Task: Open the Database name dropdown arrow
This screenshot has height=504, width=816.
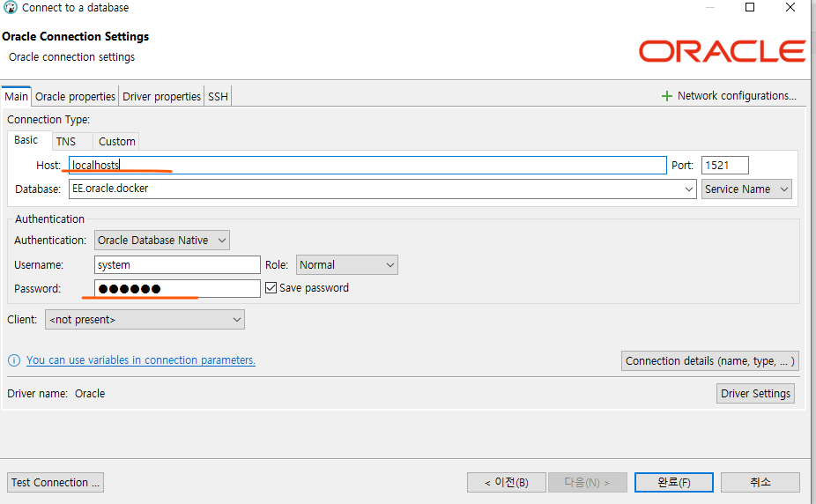Action: tap(688, 189)
